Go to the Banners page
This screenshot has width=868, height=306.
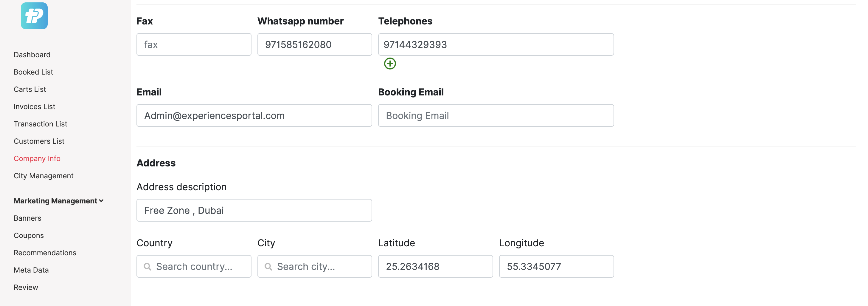coord(27,218)
